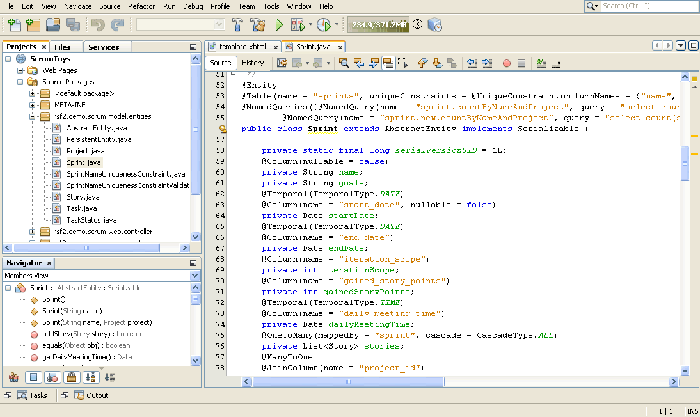The image size is (700, 417).
Task: Open the Tasks window at bottom
Action: 32,395
